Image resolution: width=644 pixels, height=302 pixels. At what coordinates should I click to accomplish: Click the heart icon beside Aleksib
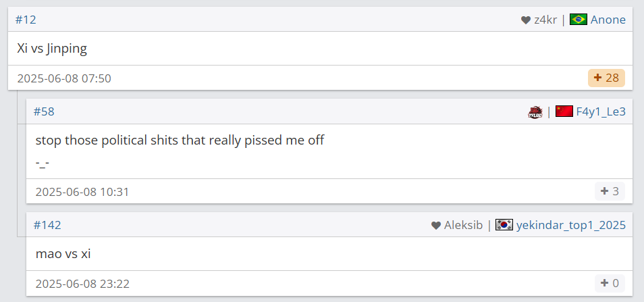[436, 226]
